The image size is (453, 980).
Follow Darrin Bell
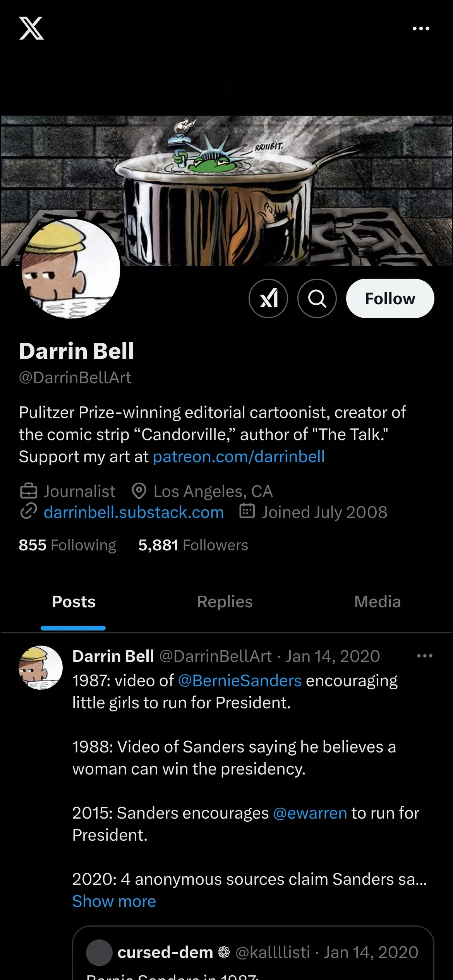(x=390, y=298)
